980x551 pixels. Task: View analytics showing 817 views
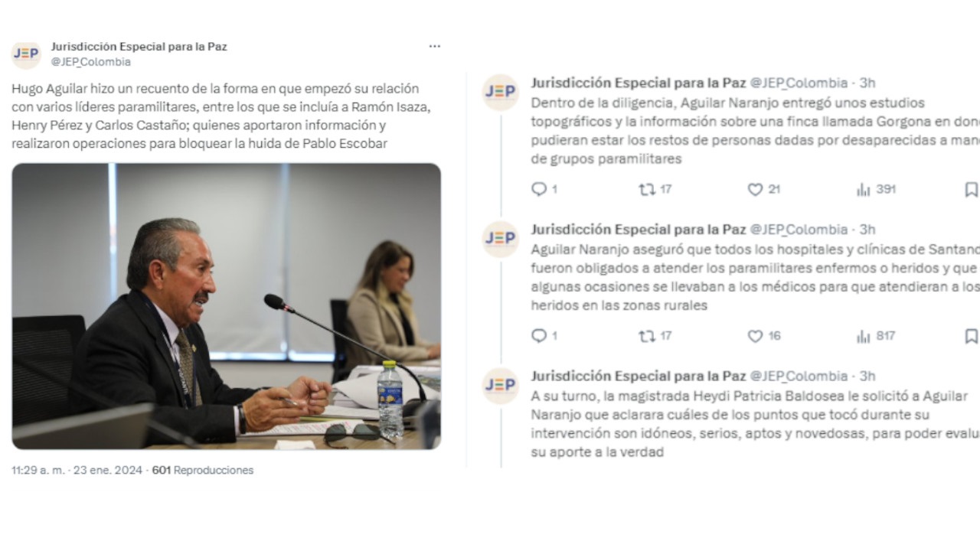[864, 336]
